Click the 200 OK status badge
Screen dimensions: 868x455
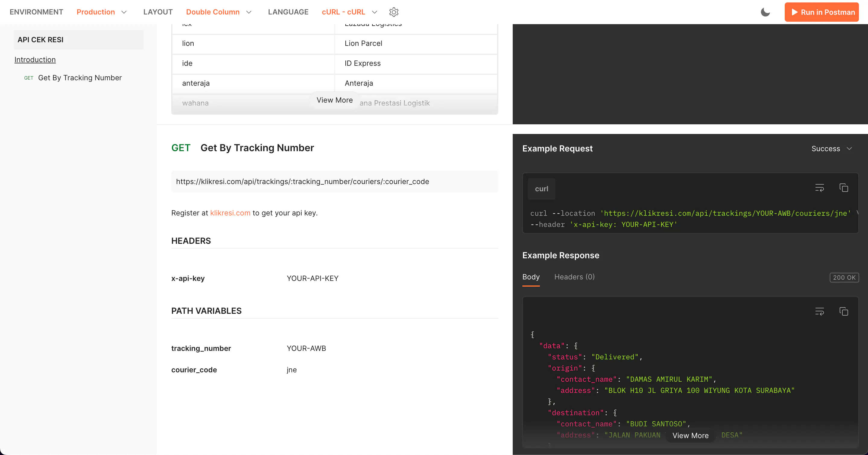(844, 277)
